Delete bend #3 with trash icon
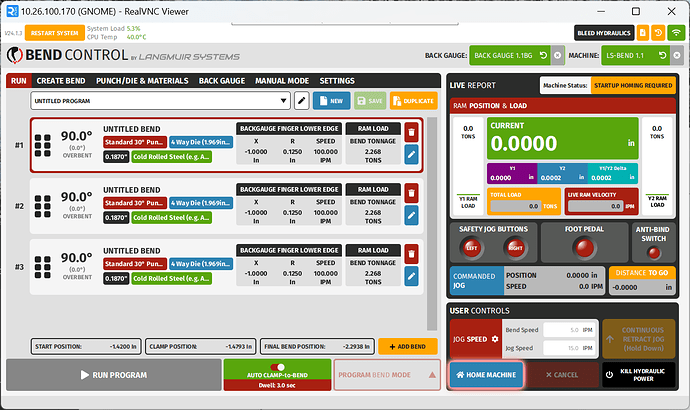This screenshot has height=410, width=690. pos(411,254)
